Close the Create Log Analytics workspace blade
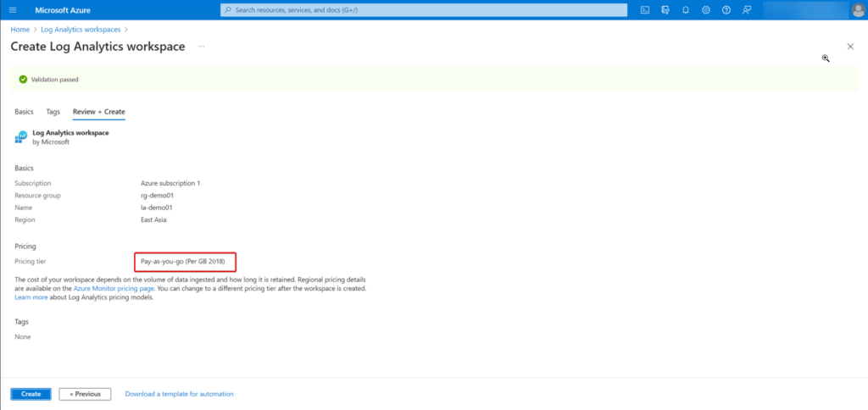Viewport: 868px width, 410px height. 850,47
